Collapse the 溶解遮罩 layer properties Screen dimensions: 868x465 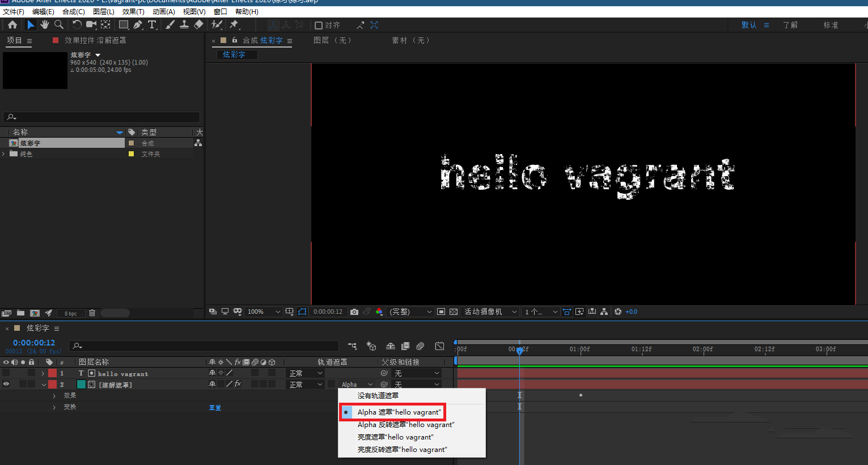click(x=44, y=385)
